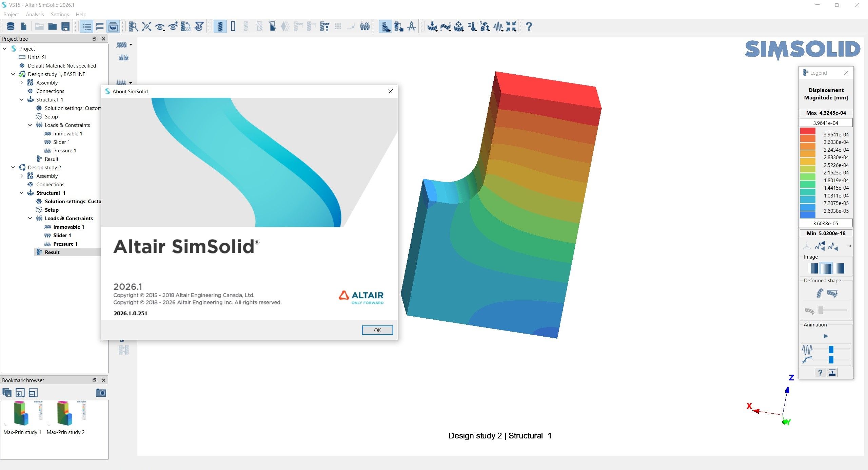This screenshot has height=470, width=868.
Task: Open the Settings menu
Action: (x=60, y=14)
